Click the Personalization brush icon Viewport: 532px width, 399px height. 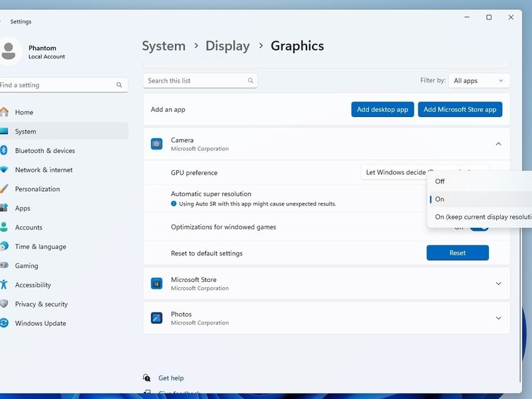click(x=4, y=189)
